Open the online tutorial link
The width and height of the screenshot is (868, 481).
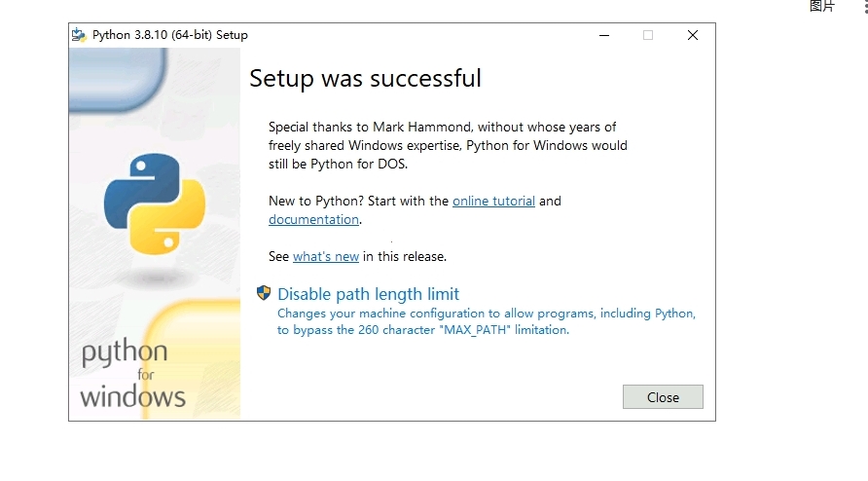point(493,202)
